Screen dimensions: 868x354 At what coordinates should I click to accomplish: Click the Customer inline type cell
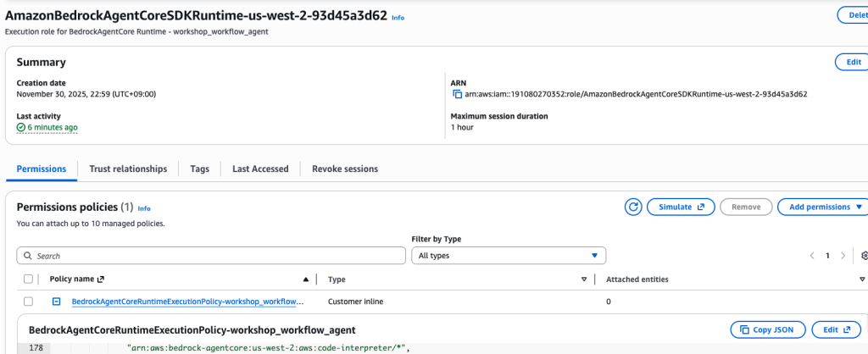coord(355,302)
